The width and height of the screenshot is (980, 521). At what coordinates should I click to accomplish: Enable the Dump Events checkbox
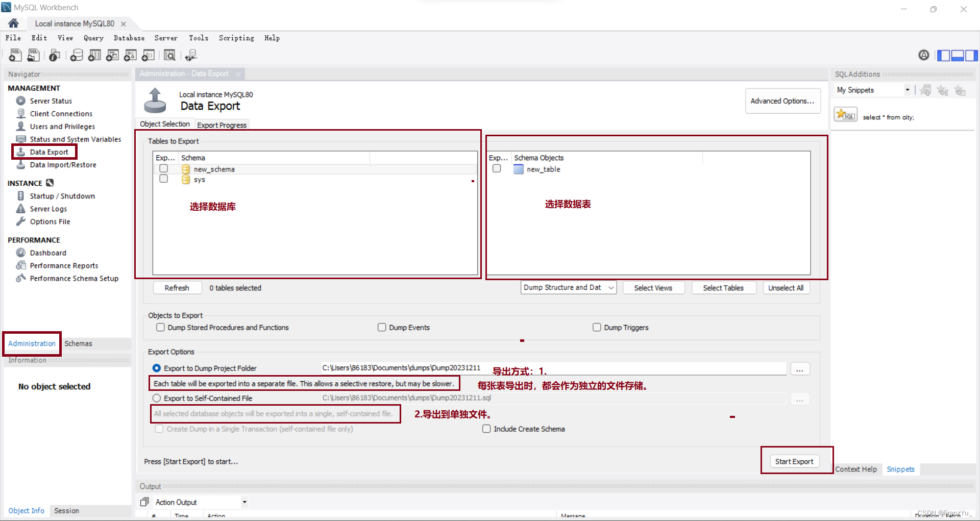point(382,327)
